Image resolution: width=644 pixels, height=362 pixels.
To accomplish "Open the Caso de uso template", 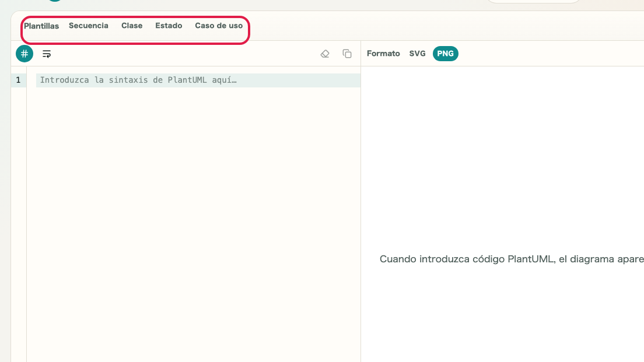I will click(219, 26).
